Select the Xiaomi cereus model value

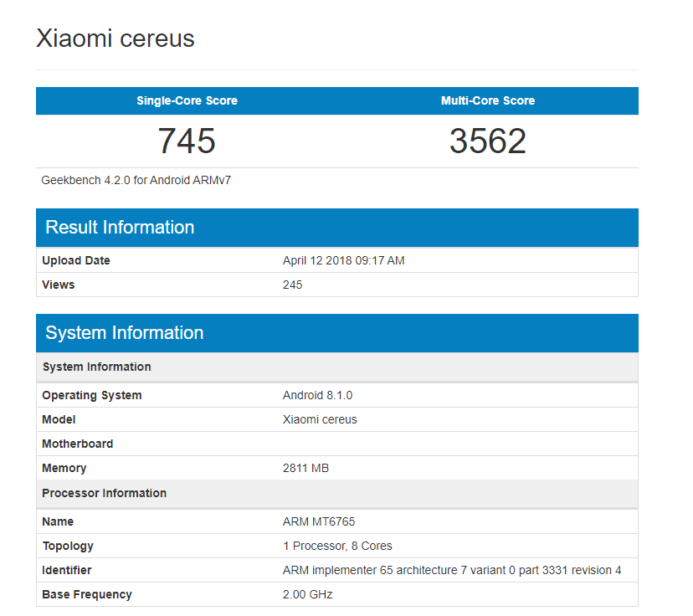[320, 420]
